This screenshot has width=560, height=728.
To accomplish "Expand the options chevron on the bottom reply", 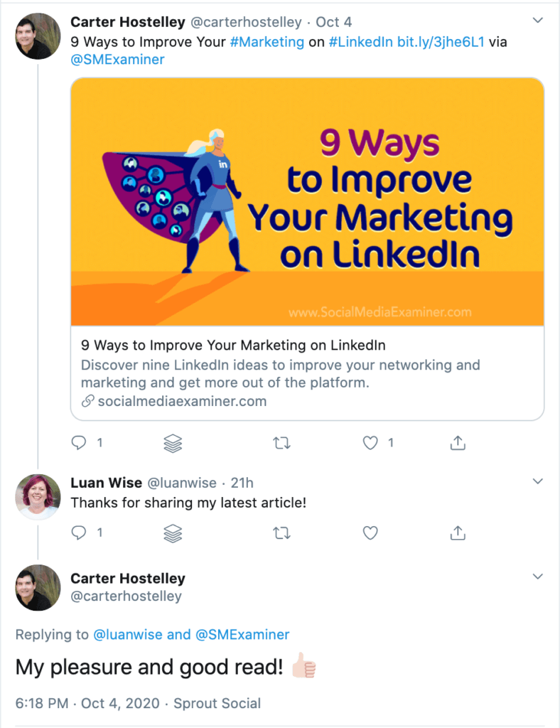I will 538,575.
